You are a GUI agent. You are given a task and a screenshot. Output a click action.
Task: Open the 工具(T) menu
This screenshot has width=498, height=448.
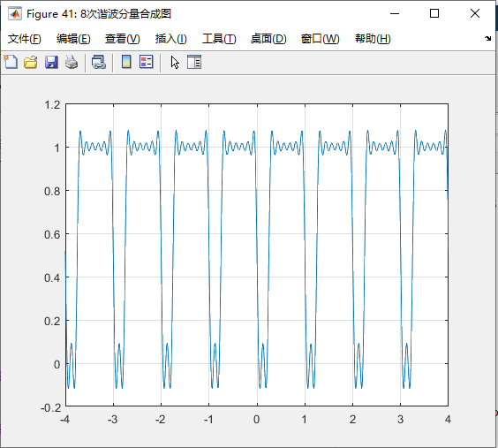(219, 39)
